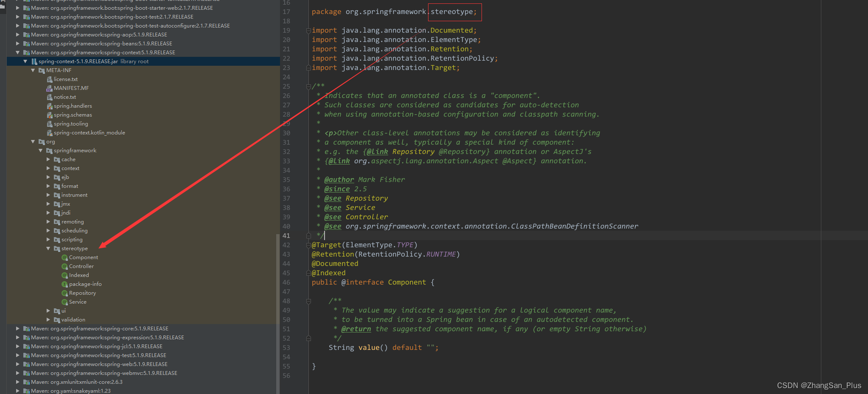Click the jmx package folder icon

click(57, 204)
